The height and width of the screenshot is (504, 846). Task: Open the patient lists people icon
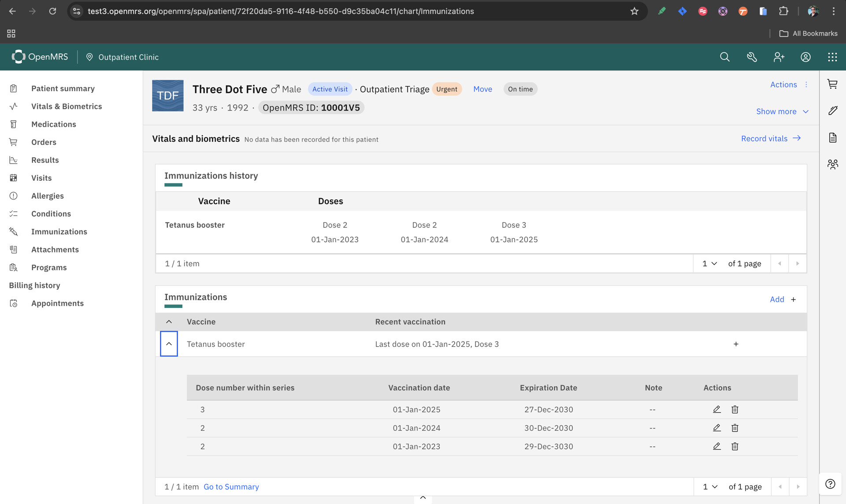pos(832,164)
